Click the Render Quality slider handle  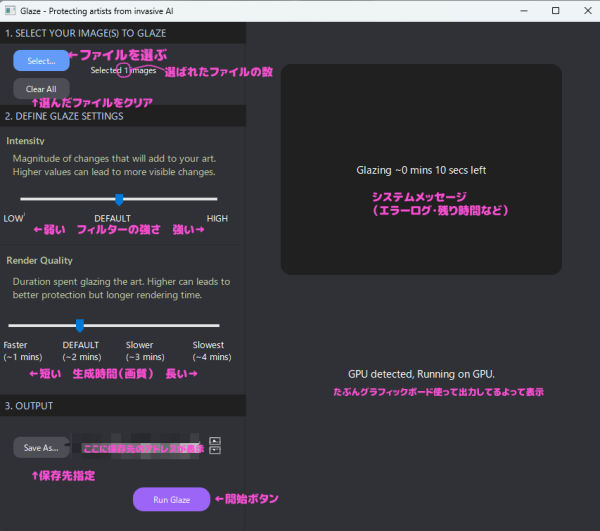tap(80, 326)
